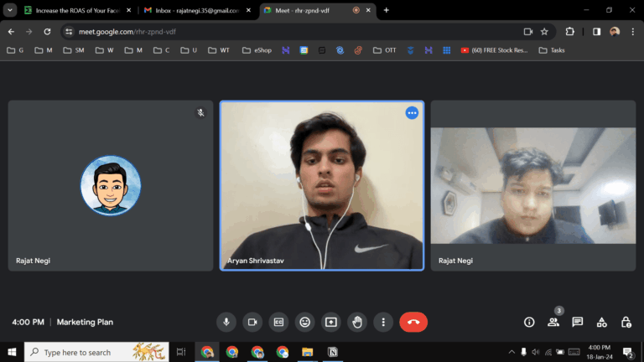Raise hand in the meeting
Screen dimensions: 644x362
[357, 322]
